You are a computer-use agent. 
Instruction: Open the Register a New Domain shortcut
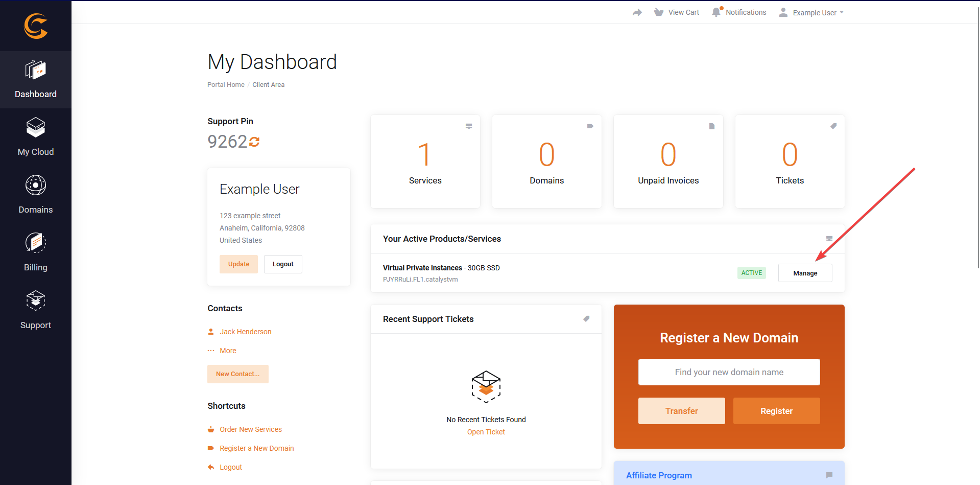click(x=257, y=448)
